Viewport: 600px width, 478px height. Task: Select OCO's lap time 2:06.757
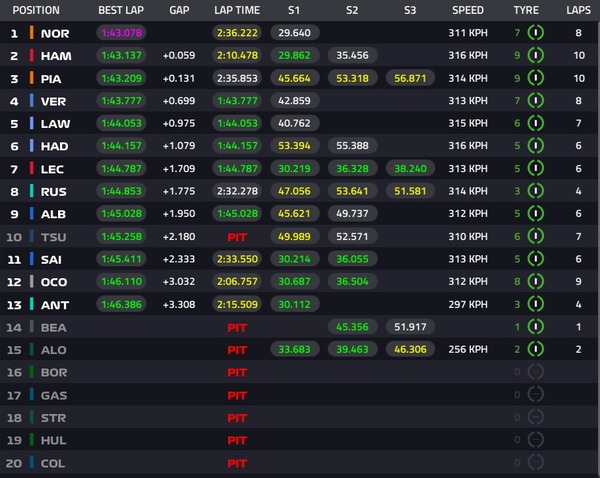(237, 282)
